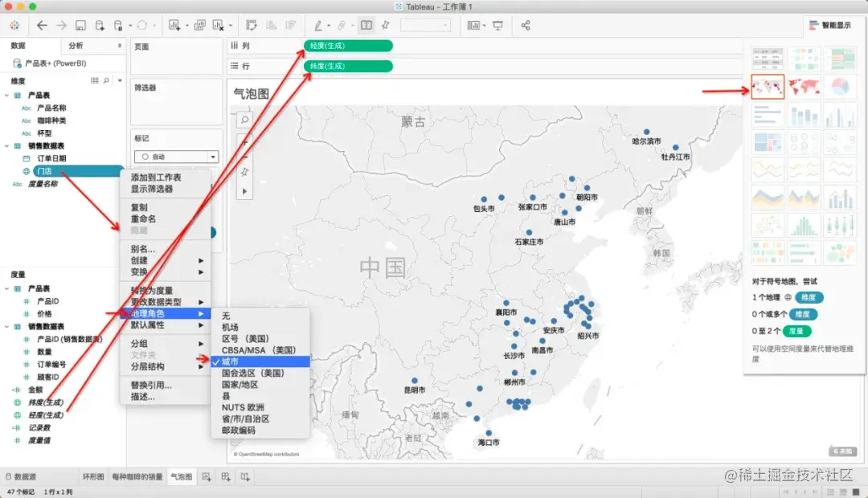The image size is (868, 498).
Task: Click the Tableau logo start icon
Action: click(14, 26)
